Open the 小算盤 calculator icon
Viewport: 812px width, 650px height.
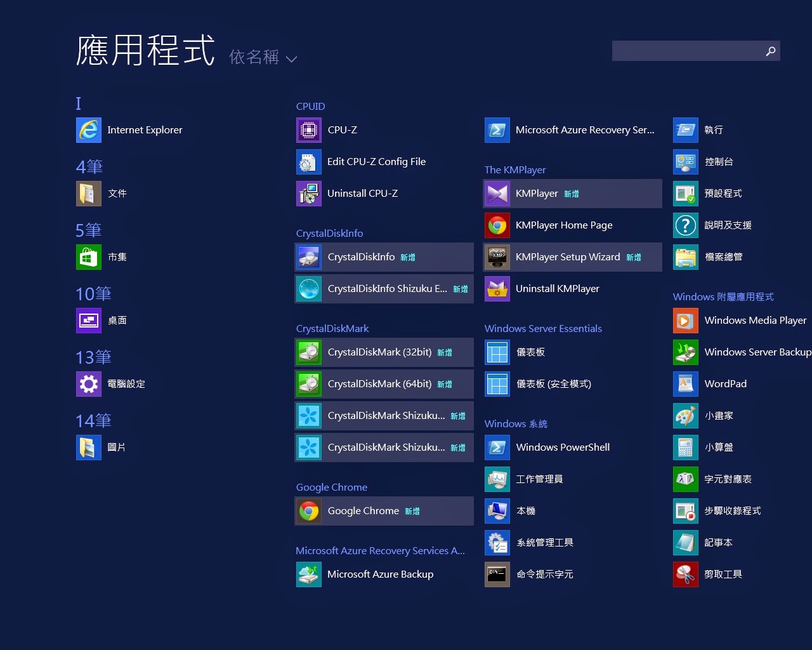686,448
